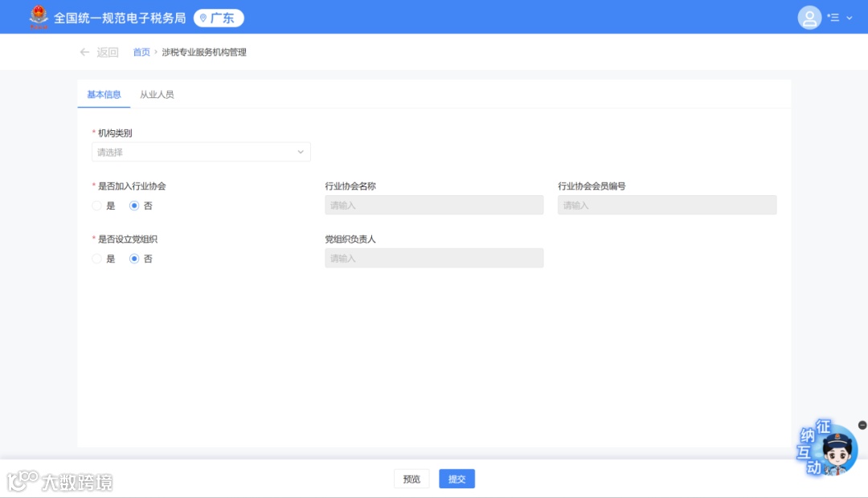Click 涉税专业服务机构管理 breadcrumb text

(203, 52)
